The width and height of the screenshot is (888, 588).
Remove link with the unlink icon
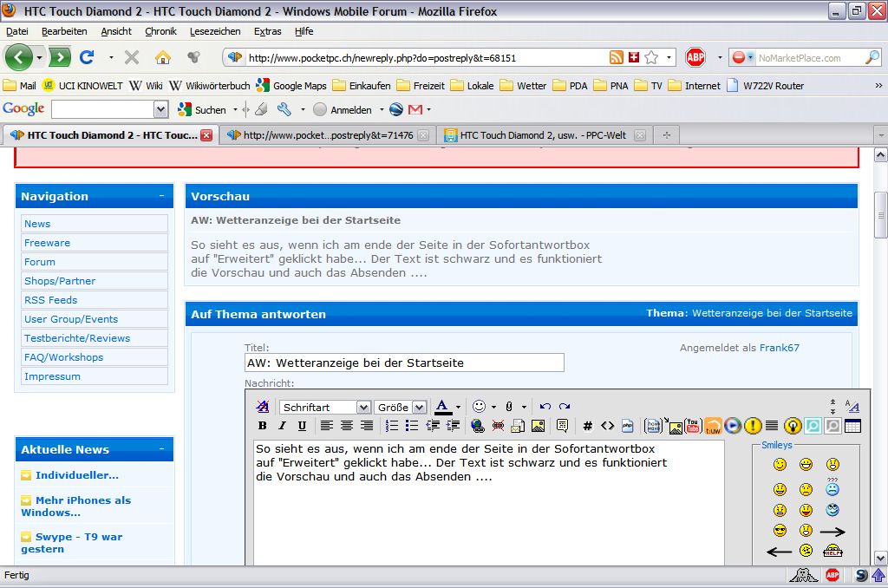[498, 426]
